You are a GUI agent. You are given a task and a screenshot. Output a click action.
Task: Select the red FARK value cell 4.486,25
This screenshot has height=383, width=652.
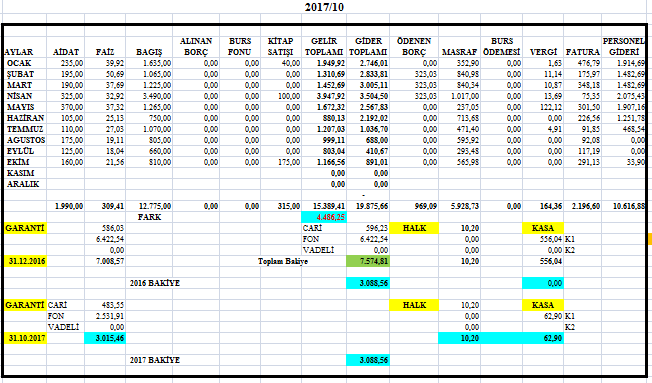point(324,217)
